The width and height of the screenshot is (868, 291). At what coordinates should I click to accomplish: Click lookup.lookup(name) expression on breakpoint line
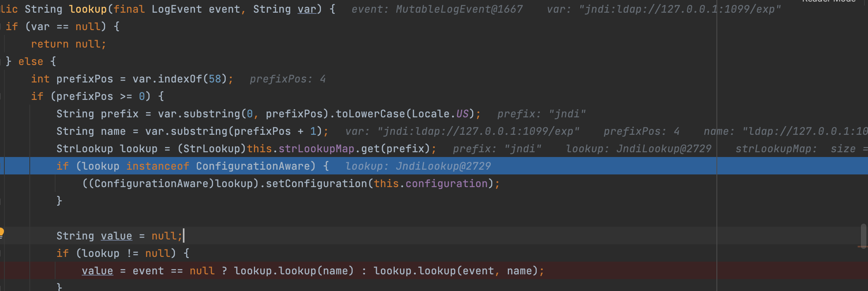pyautogui.click(x=294, y=271)
